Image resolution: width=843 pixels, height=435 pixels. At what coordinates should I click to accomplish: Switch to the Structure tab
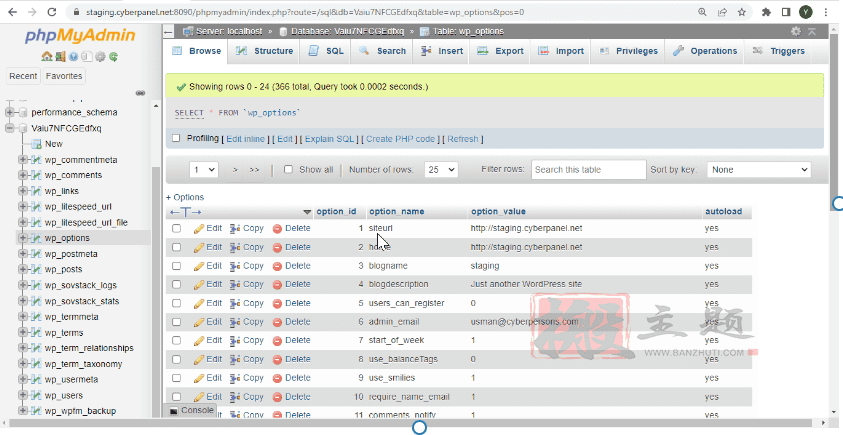[x=265, y=51]
